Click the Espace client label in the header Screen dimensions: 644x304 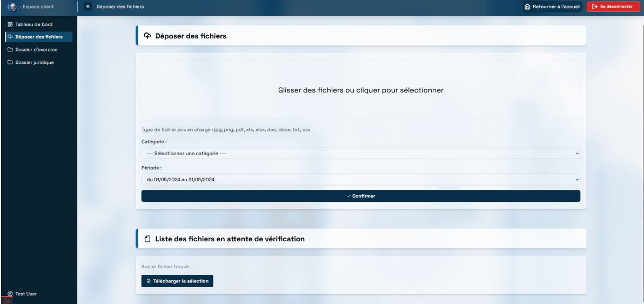click(38, 6)
